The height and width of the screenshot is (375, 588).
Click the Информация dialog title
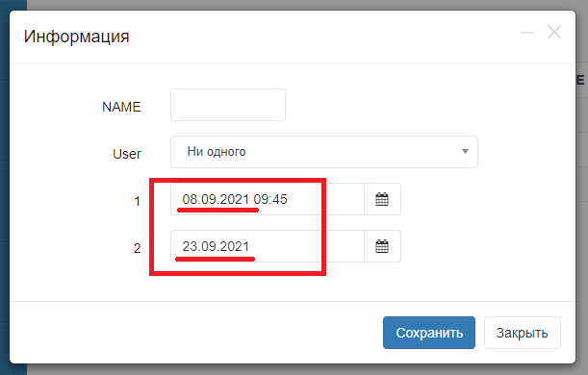76,37
